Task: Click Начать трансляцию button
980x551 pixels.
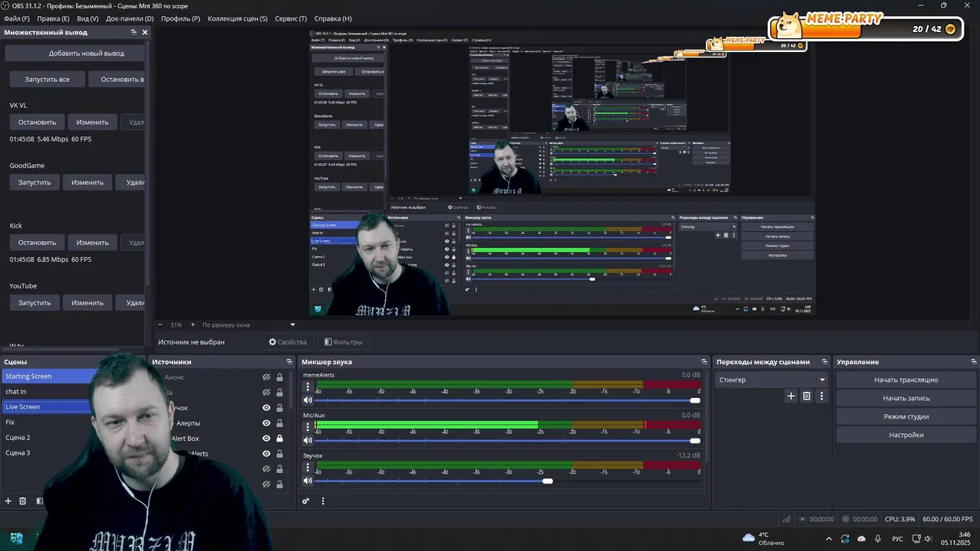Action: (x=906, y=380)
